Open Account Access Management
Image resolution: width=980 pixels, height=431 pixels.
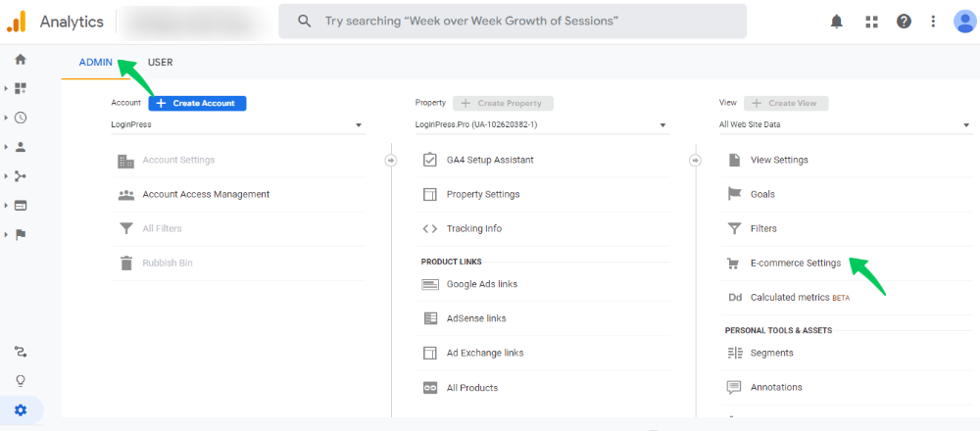point(206,194)
